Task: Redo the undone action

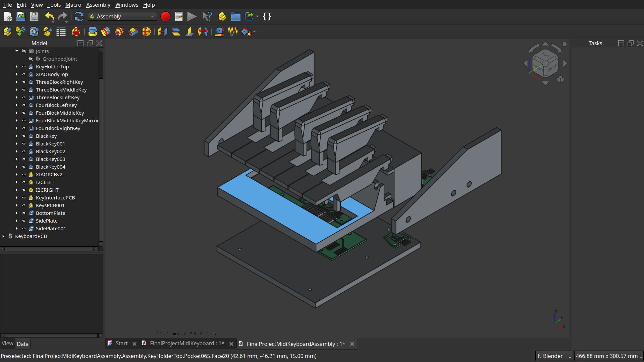Action: click(x=62, y=16)
